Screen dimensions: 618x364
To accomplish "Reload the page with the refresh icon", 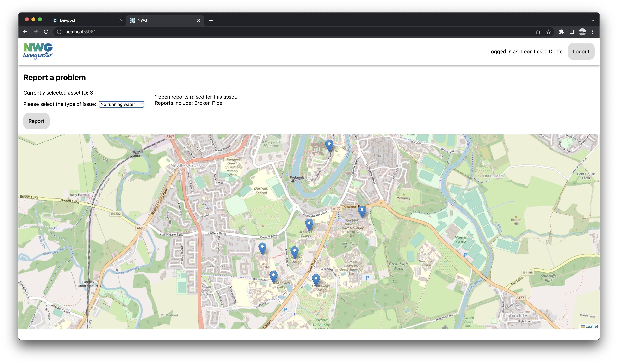I will click(46, 32).
